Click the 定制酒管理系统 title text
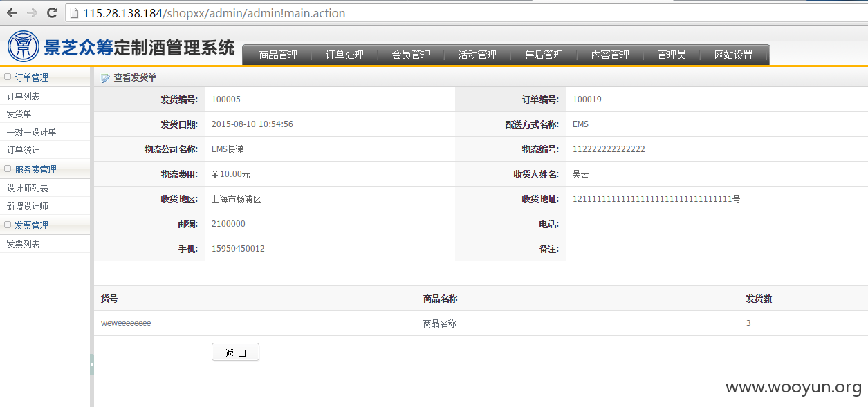The height and width of the screenshot is (407, 868). click(174, 48)
